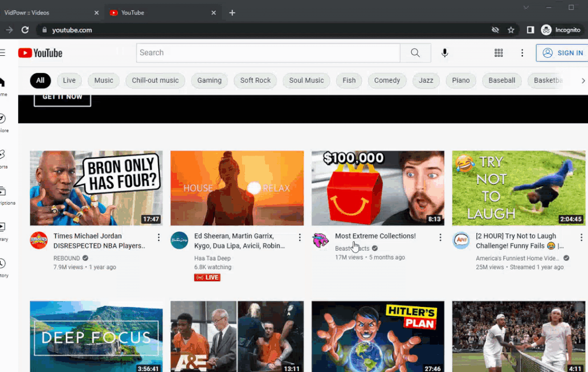This screenshot has width=588, height=372.
Task: Close the VidPowr Videos tab
Action: click(97, 13)
